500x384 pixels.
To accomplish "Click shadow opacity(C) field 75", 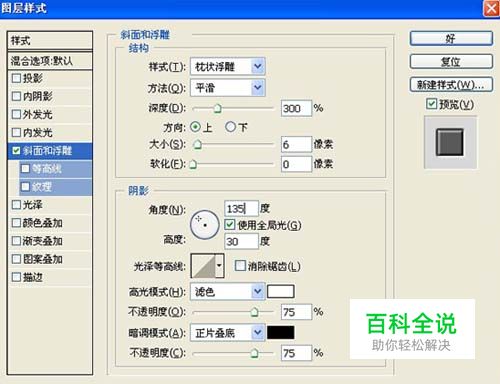I will pos(296,353).
